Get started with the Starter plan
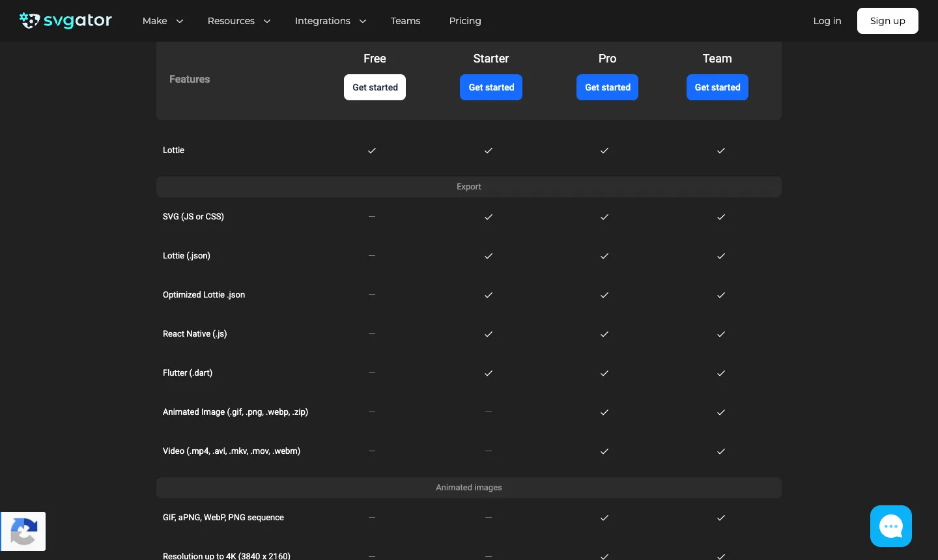938x560 pixels. (491, 87)
